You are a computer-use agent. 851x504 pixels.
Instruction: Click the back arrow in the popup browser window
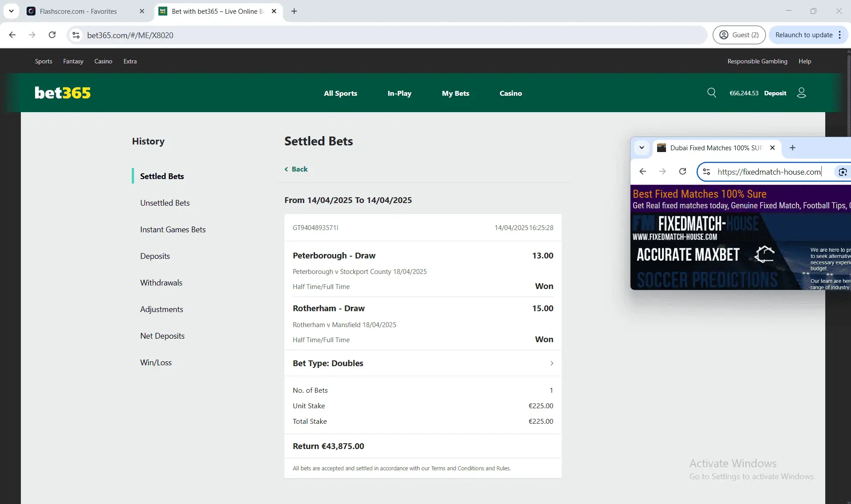pyautogui.click(x=643, y=172)
